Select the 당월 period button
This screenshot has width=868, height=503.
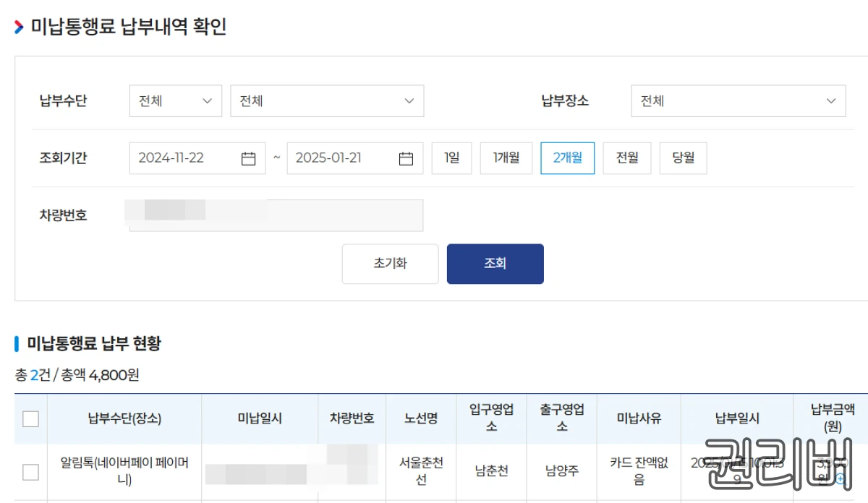[x=682, y=158]
